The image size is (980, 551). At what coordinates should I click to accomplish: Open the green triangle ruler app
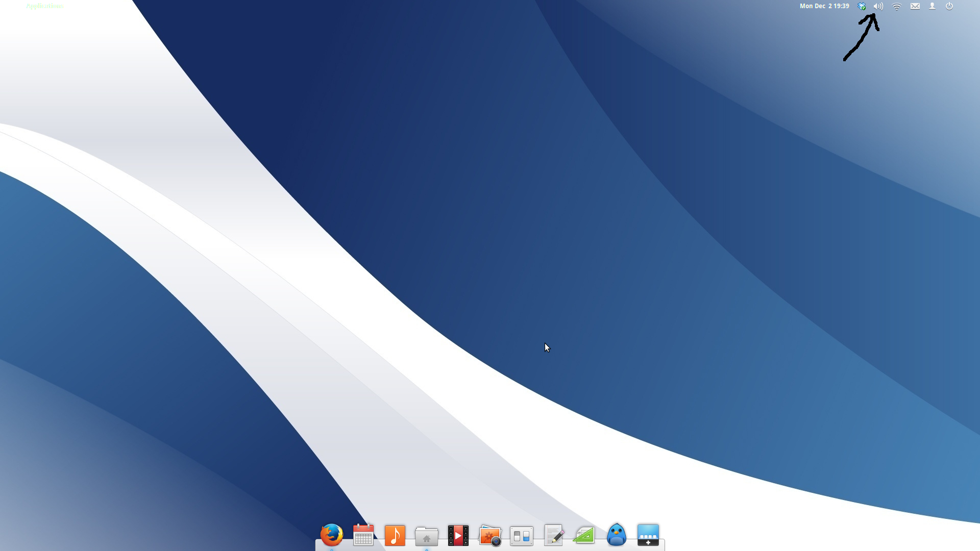[584, 536]
